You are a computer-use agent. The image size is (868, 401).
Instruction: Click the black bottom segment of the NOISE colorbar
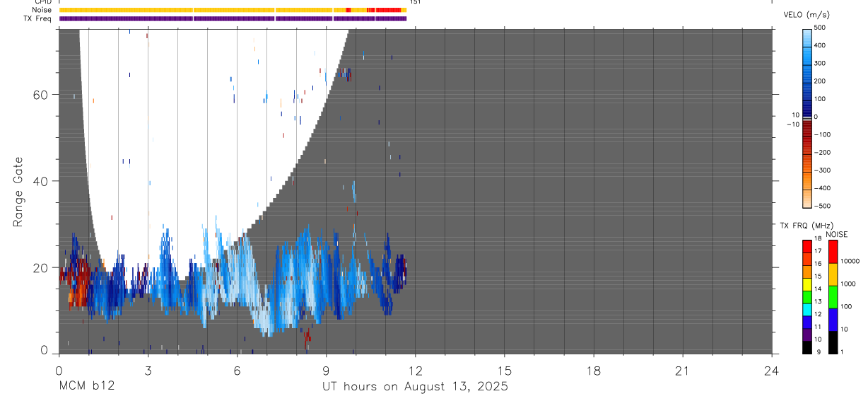(x=833, y=342)
